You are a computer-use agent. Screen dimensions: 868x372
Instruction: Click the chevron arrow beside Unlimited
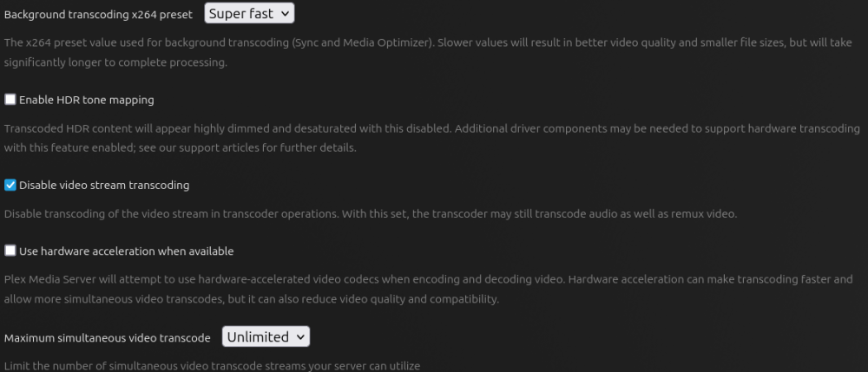click(300, 336)
